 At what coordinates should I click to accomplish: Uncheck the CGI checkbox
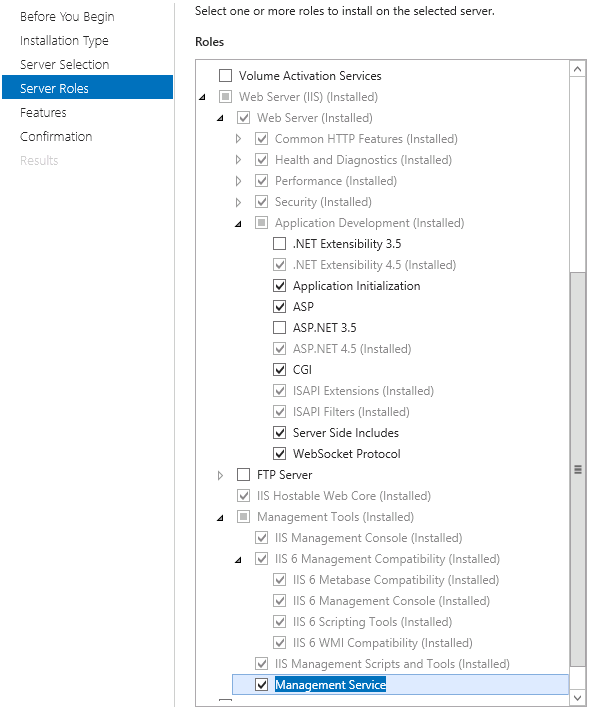point(279,370)
